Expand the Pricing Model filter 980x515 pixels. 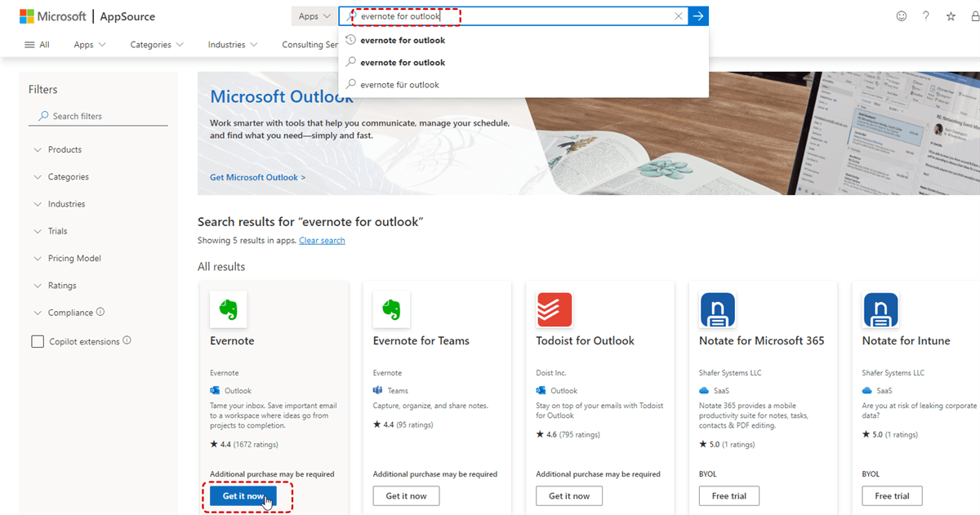[x=67, y=258]
